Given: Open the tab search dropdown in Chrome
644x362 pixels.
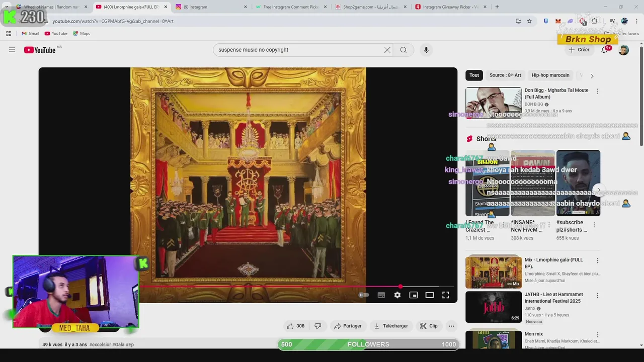Looking at the screenshot, I should (x=7, y=7).
